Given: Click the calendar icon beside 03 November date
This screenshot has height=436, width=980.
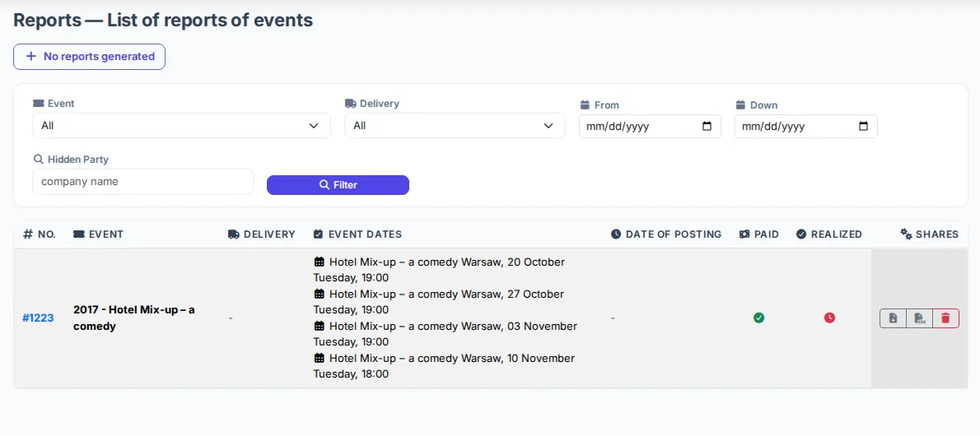Looking at the screenshot, I should pos(319,326).
